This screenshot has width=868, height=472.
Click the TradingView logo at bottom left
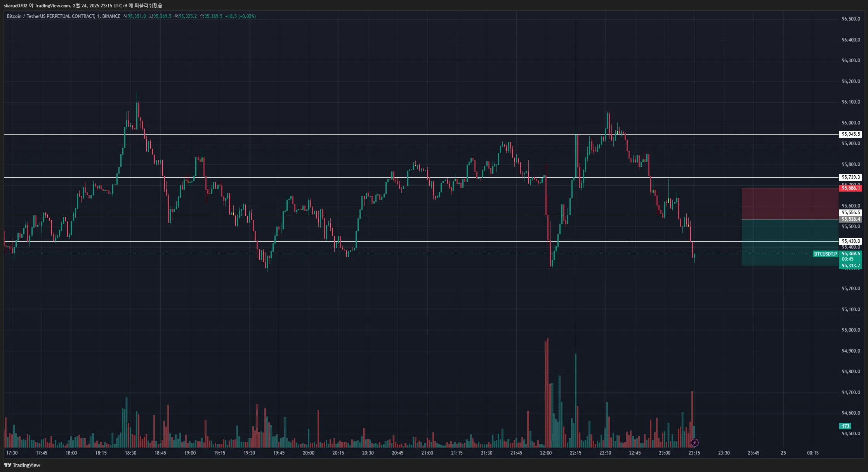click(22, 465)
